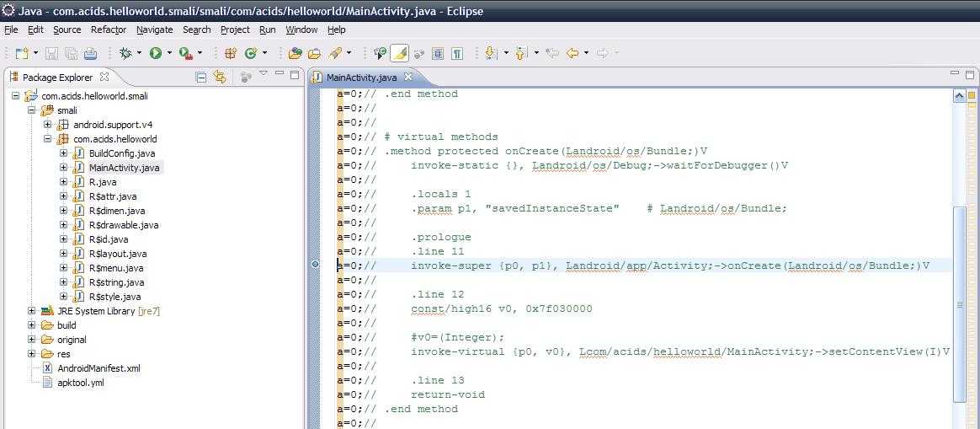Click the Open Type icon
This screenshot has width=980, height=429.
(x=295, y=54)
